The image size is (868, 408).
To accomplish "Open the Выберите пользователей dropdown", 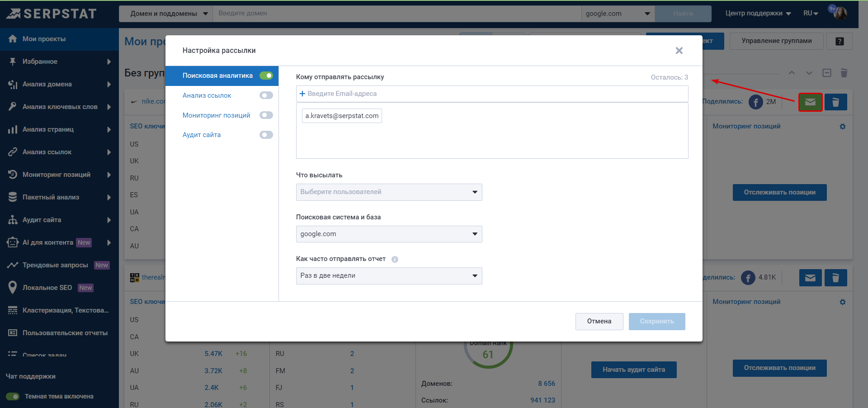I will pos(388,192).
